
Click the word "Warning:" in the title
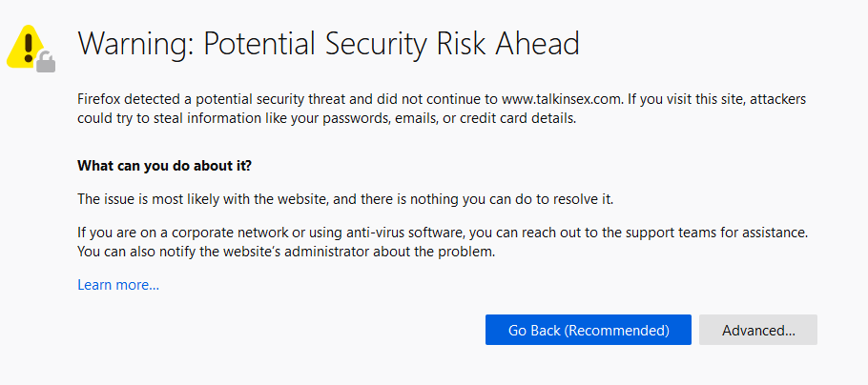pyautogui.click(x=136, y=44)
